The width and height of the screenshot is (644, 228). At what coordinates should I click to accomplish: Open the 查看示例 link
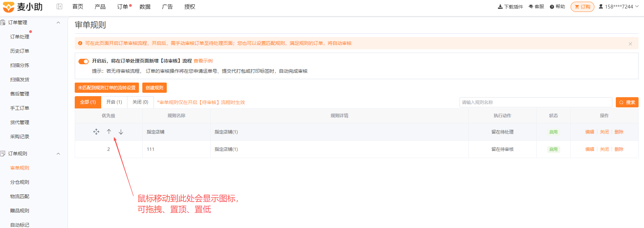pos(203,61)
